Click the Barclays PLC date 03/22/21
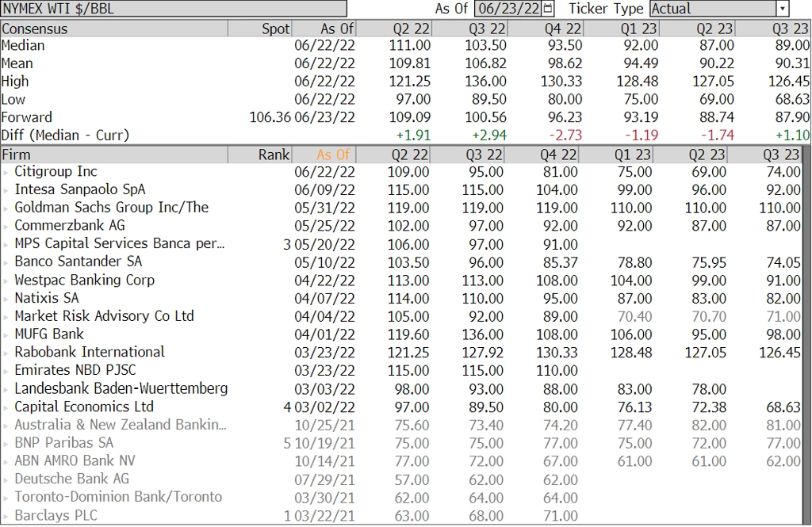 [324, 516]
